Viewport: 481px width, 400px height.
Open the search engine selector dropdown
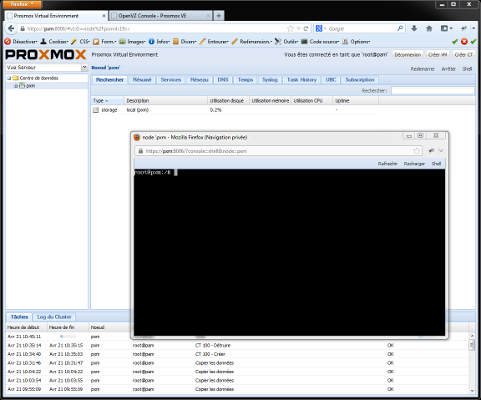320,29
